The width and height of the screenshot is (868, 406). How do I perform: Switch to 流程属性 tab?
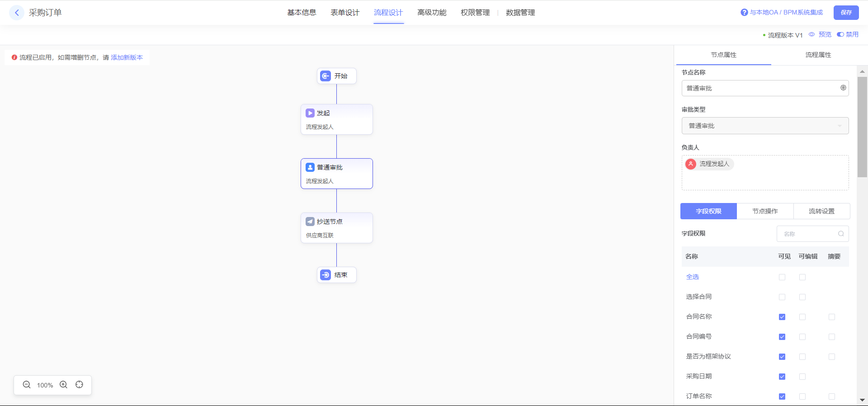point(818,55)
